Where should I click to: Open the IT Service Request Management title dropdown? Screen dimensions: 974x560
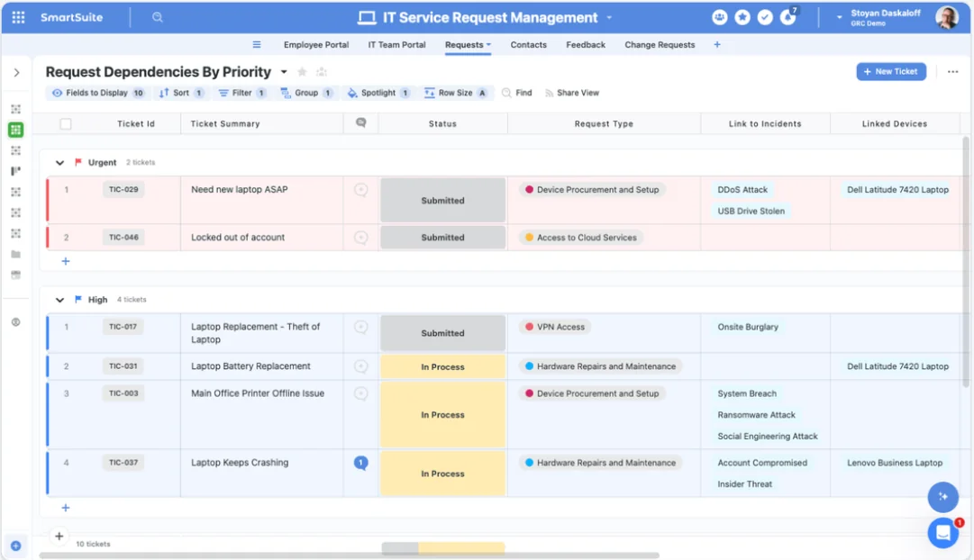pyautogui.click(x=609, y=17)
